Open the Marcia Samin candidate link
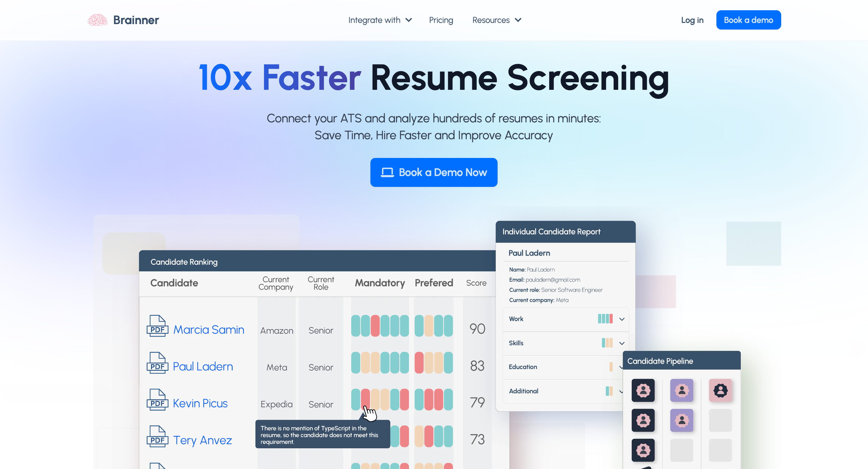The image size is (868, 469). (209, 329)
